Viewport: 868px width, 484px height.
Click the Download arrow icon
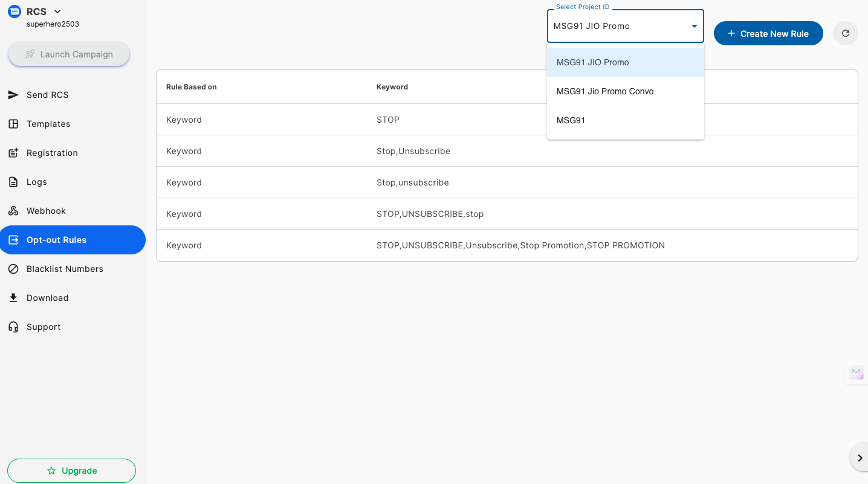[x=13, y=298]
